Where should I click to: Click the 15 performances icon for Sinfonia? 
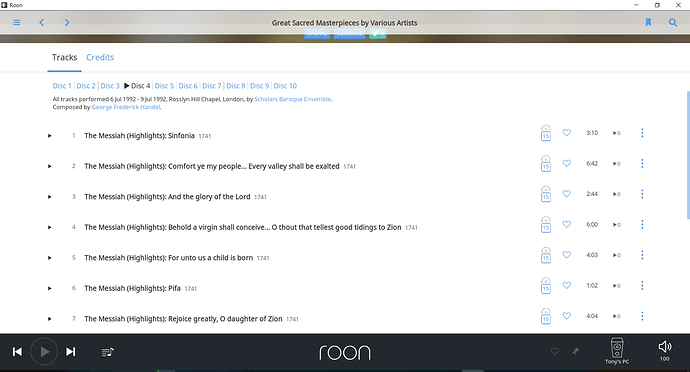(546, 133)
